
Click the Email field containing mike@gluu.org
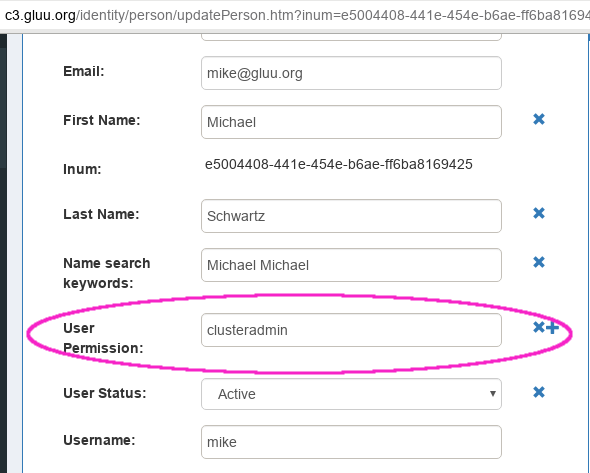pyautogui.click(x=351, y=73)
